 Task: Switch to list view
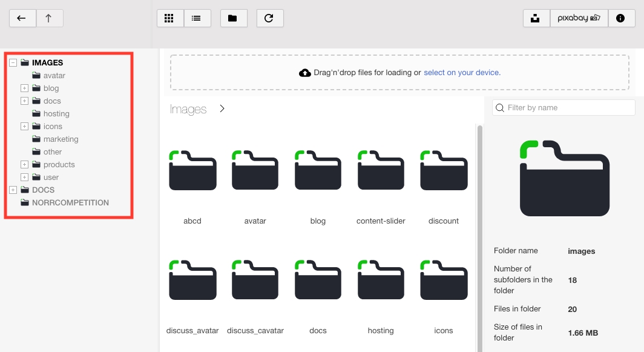(x=197, y=18)
